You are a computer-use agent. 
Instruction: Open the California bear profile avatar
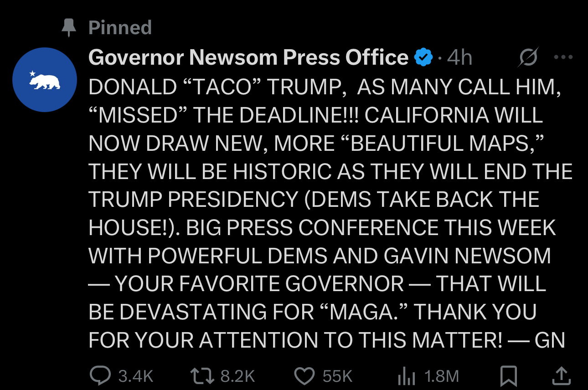pyautogui.click(x=44, y=80)
